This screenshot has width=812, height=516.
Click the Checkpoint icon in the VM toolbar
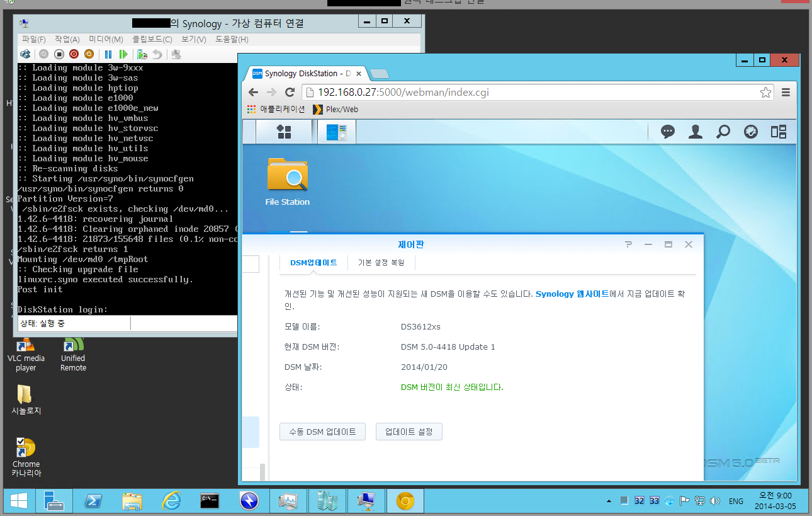click(x=142, y=54)
